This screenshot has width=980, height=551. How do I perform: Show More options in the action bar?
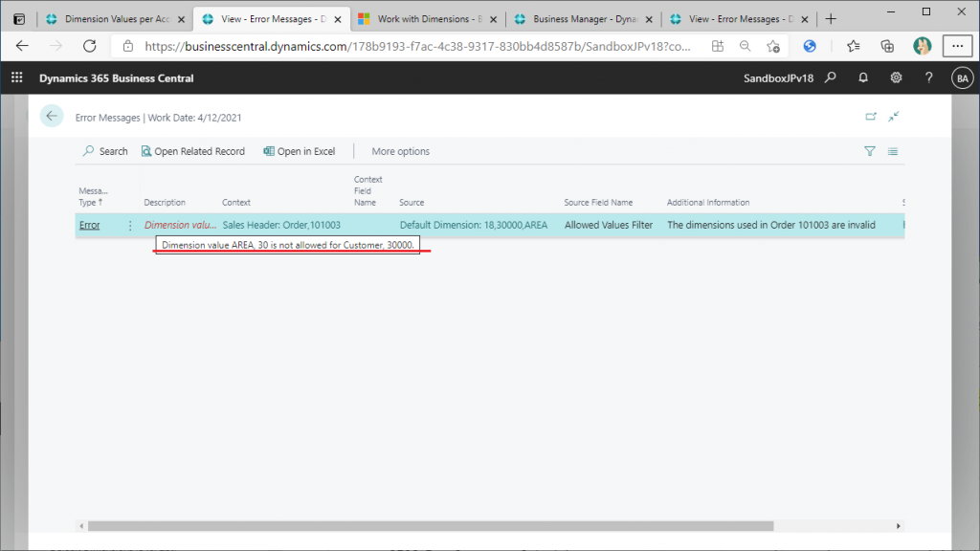pos(401,151)
